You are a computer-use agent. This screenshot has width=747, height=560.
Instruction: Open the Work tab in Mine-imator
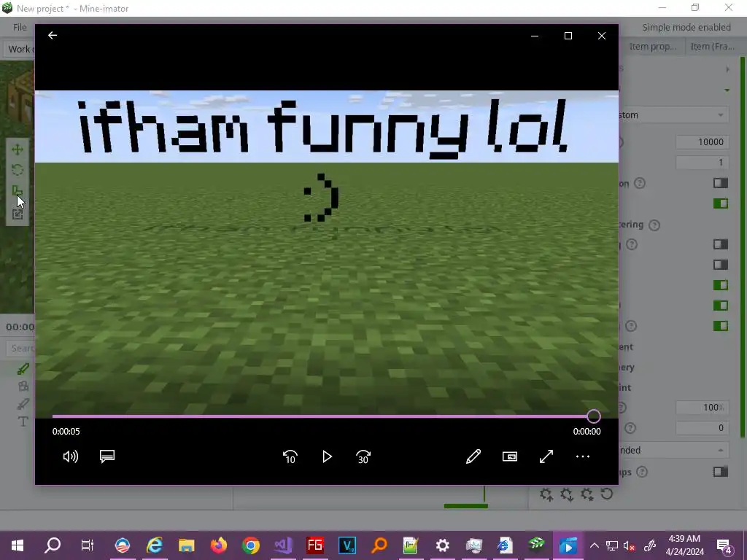20,49
